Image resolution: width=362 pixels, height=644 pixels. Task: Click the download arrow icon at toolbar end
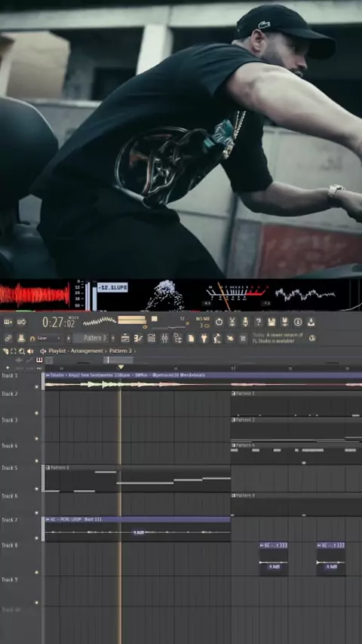click(x=311, y=321)
